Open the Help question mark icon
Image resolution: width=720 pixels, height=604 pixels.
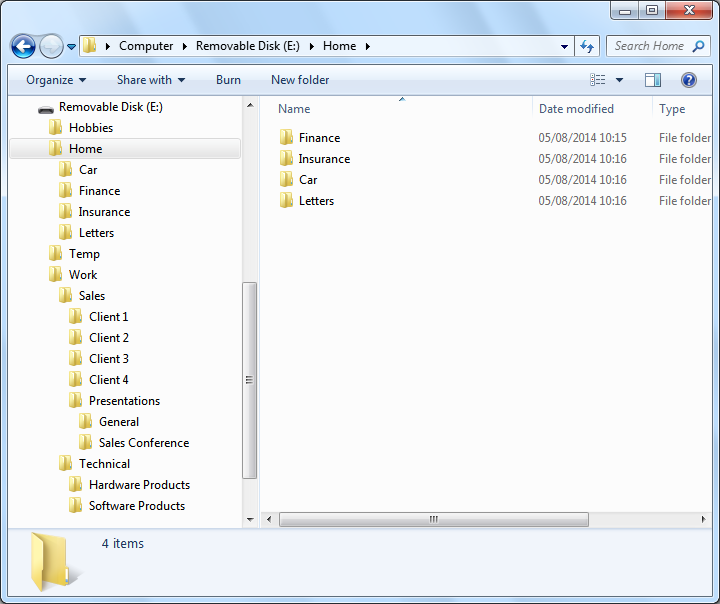tap(688, 80)
